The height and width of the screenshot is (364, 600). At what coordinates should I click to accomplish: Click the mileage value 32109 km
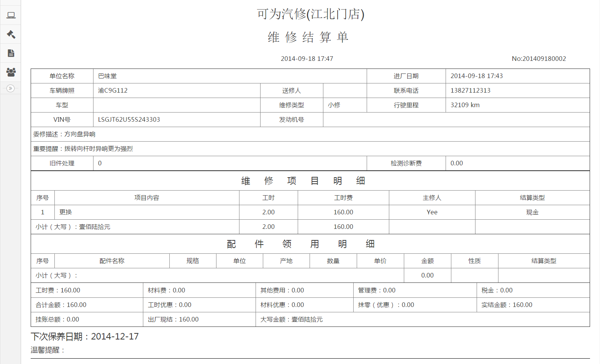(x=465, y=105)
